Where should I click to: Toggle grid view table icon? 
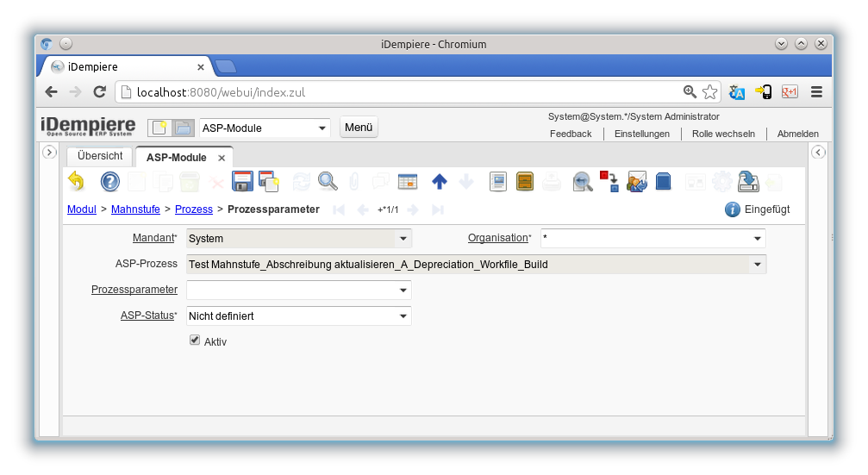coord(407,181)
